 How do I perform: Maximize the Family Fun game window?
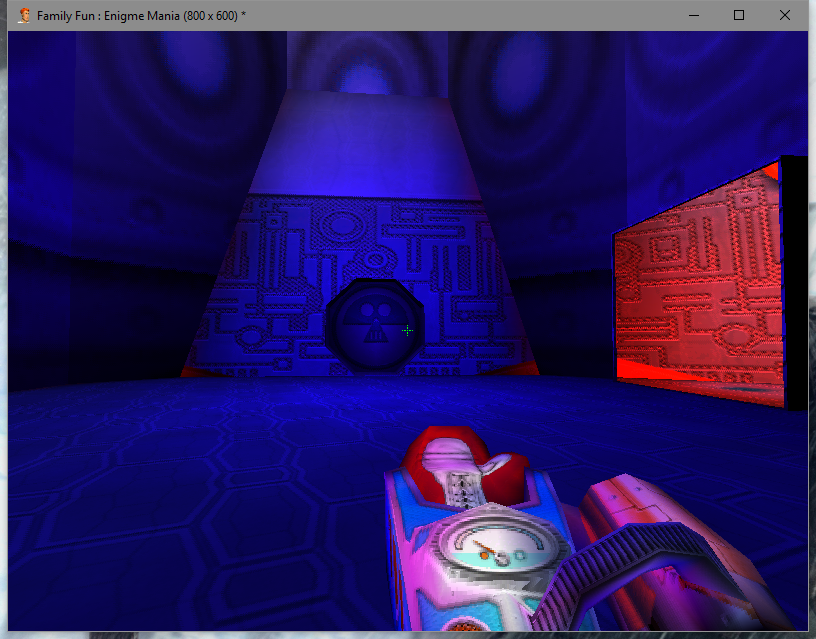(x=738, y=16)
